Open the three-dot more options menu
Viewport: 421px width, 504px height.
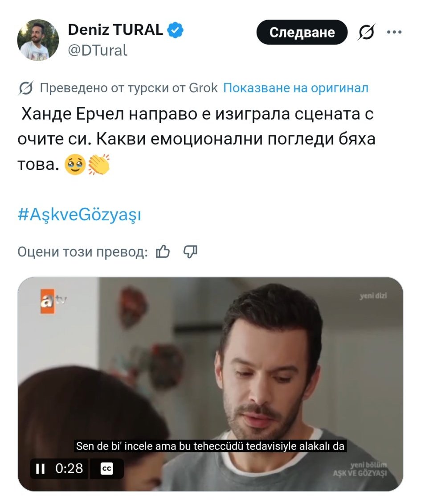click(394, 32)
